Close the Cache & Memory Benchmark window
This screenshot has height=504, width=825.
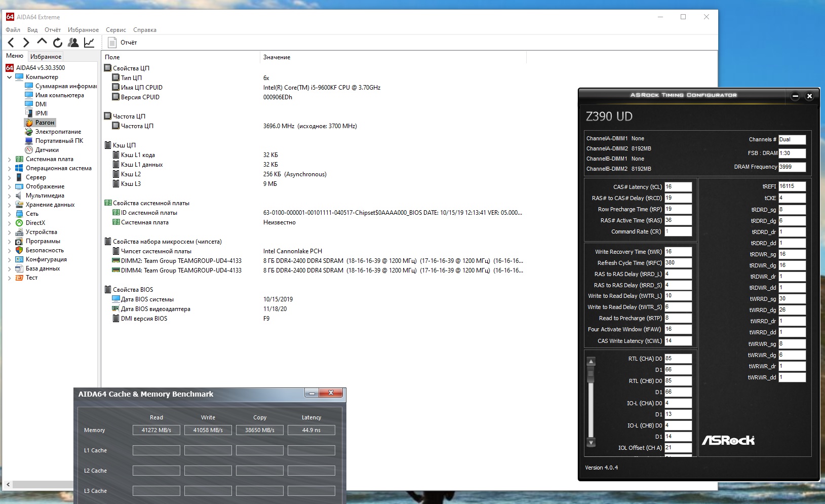coord(331,393)
